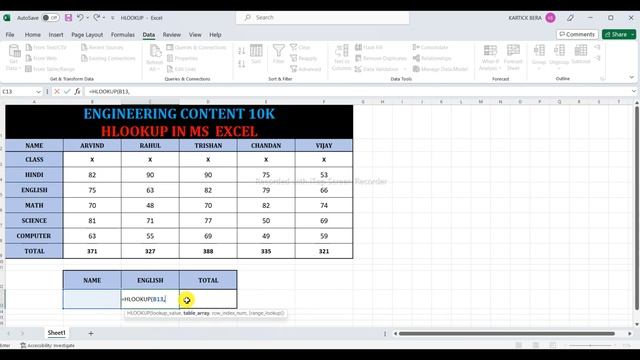The width and height of the screenshot is (640, 360).
Task: Select the ARVIND header cell
Action: coord(92,145)
